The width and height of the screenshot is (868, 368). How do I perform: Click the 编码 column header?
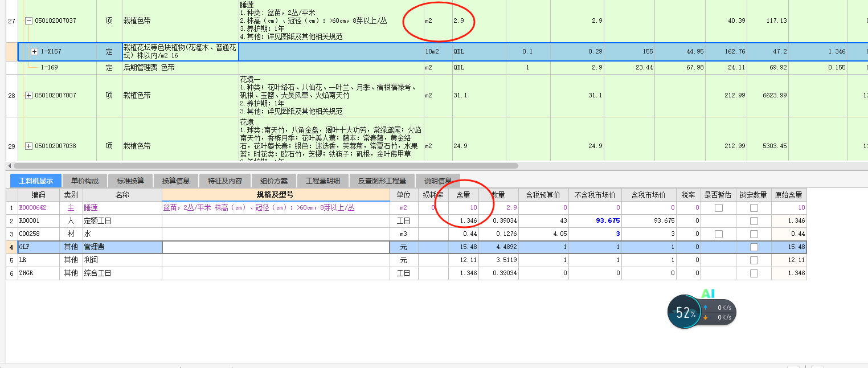[38, 195]
